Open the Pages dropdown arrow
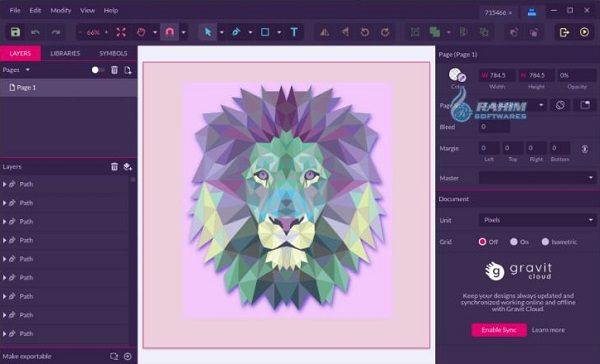This screenshot has height=364, width=600. tap(28, 70)
